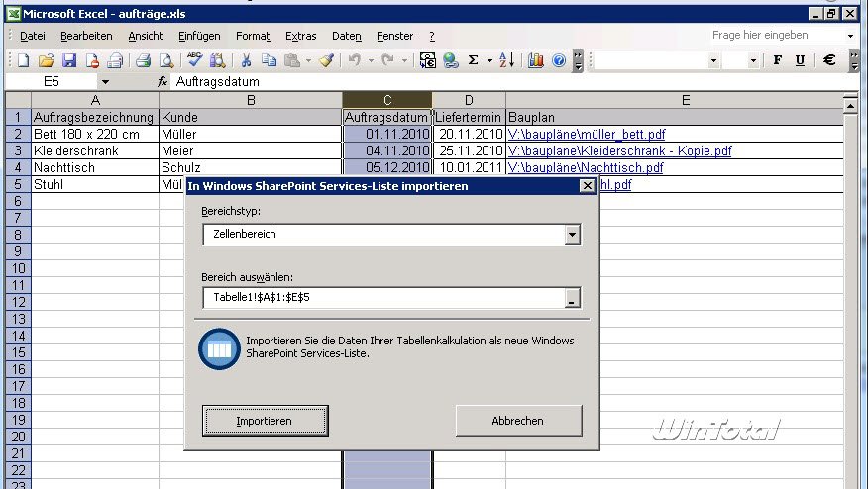This screenshot has width=868, height=489.
Task: Toggle bold F formatting button
Action: pyautogui.click(x=777, y=60)
